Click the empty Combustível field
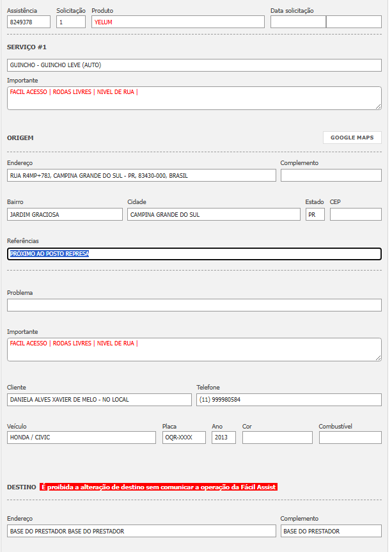This screenshot has width=392, height=552. (350, 438)
